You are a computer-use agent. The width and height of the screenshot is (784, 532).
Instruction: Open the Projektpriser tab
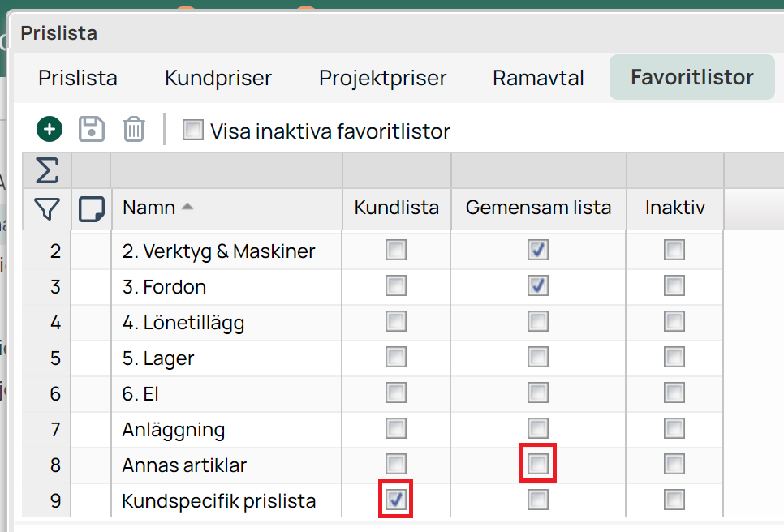tap(382, 78)
